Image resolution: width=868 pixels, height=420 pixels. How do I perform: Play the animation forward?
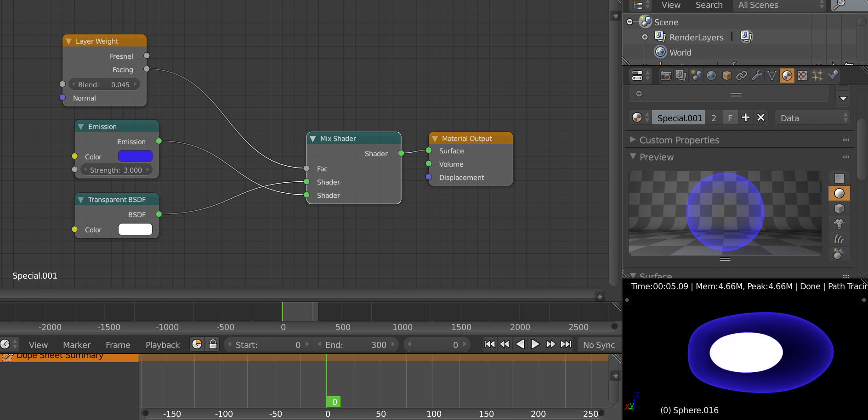(535, 344)
